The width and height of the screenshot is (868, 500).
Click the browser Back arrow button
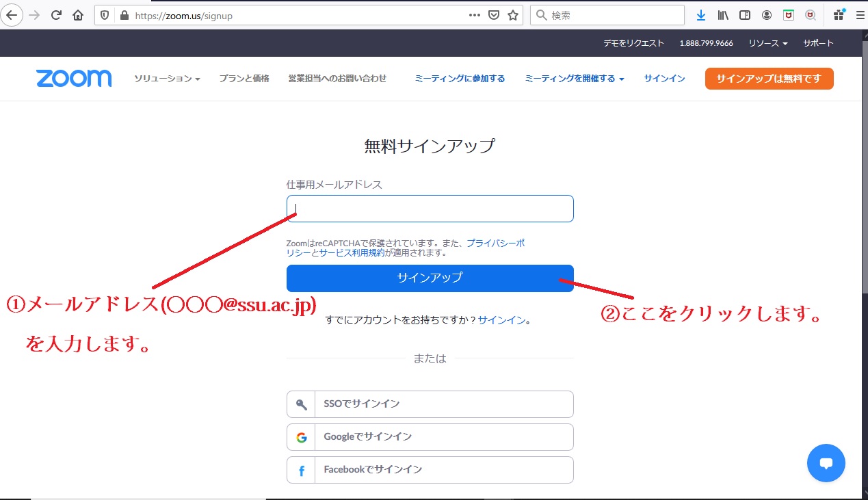coord(12,15)
